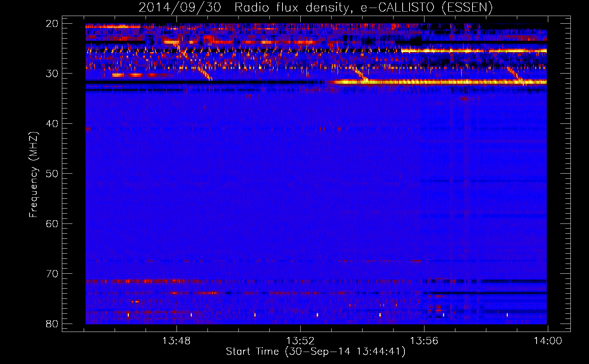Click the "13:48" time tick label
Viewport: 589px width, 364px height.
coord(177,341)
